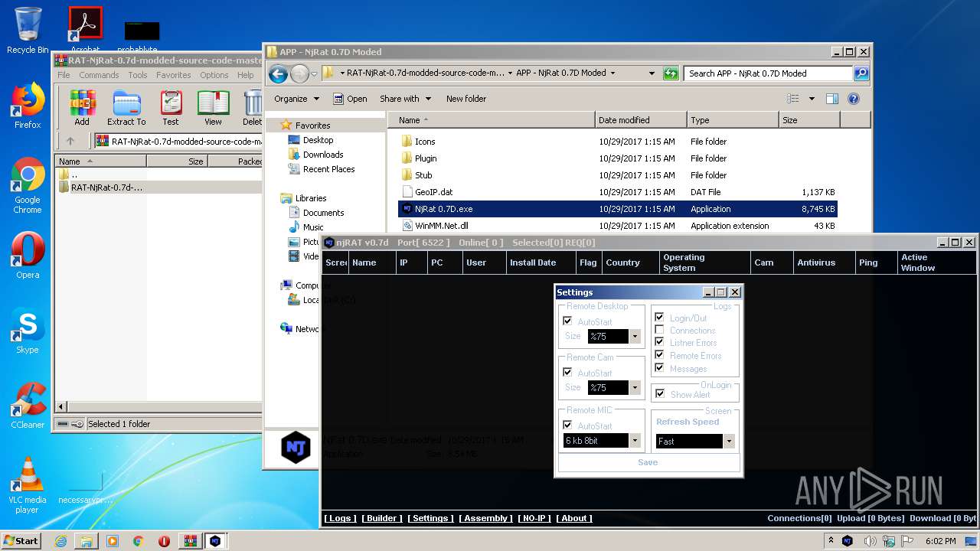
Task: Expand Explorer address history dropdown
Action: (x=652, y=73)
